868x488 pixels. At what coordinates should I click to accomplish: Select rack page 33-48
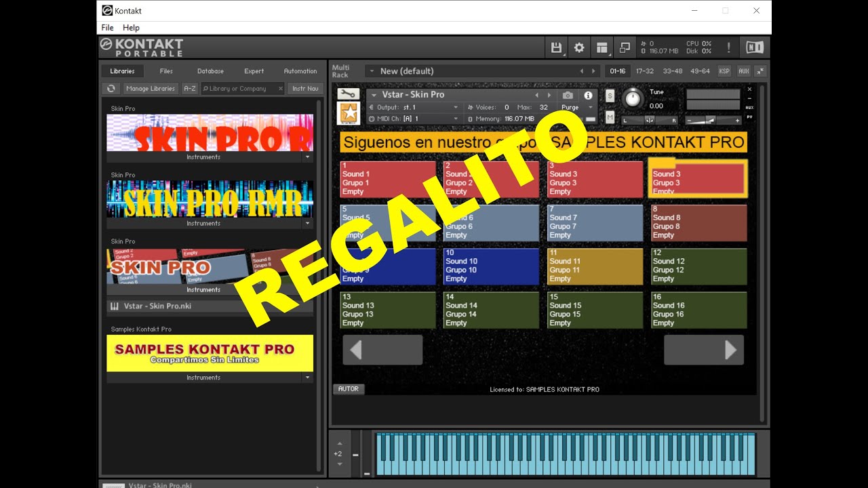[673, 71]
